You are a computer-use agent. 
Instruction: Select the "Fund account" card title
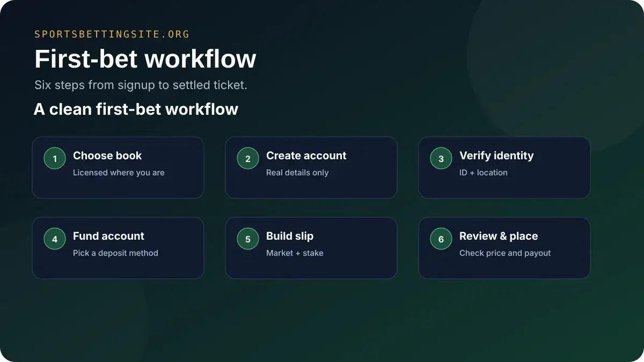click(108, 236)
